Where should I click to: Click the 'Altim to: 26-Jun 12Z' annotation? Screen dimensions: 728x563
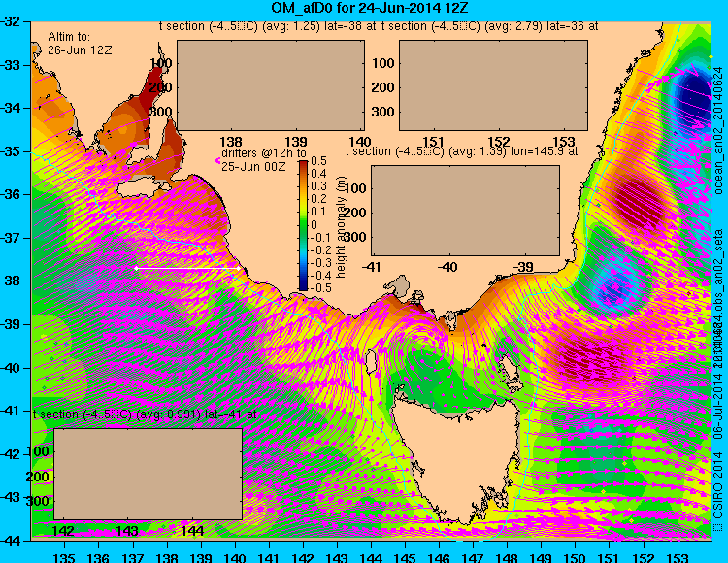click(x=80, y=44)
